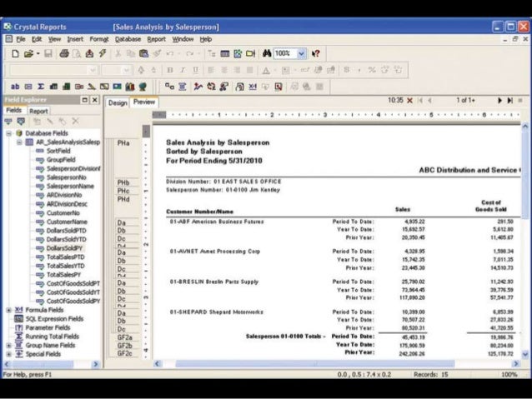Image resolution: width=532 pixels, height=399 pixels.
Task: Open the zoom percentage dropdown
Action: (x=301, y=53)
